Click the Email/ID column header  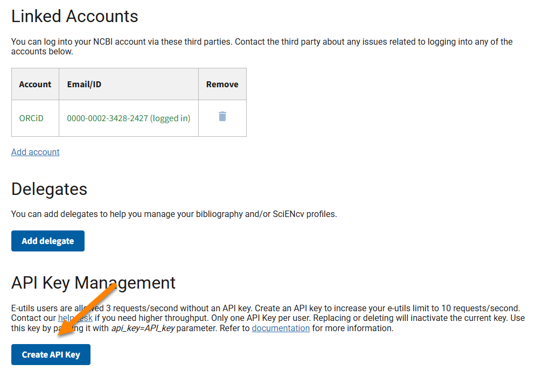click(x=84, y=84)
